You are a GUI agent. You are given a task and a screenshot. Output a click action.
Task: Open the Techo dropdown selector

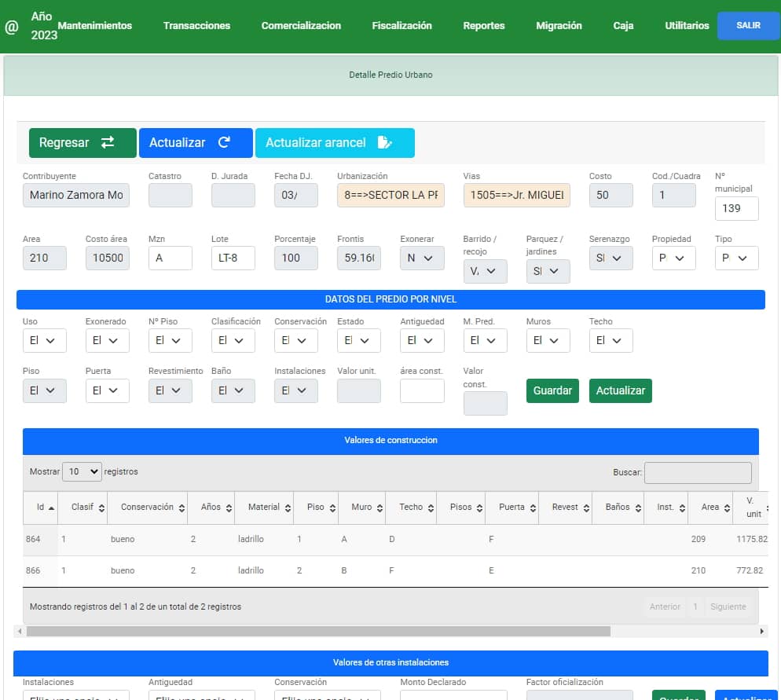610,340
